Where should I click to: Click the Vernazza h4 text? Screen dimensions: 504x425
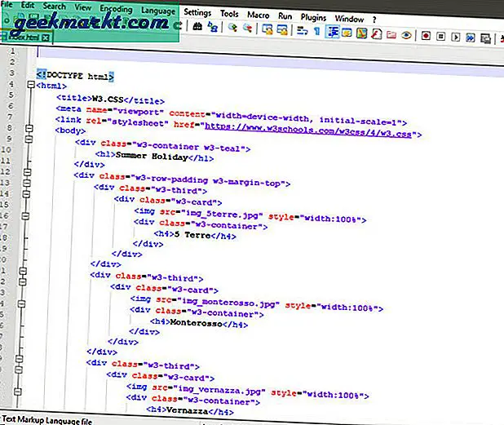(187, 410)
